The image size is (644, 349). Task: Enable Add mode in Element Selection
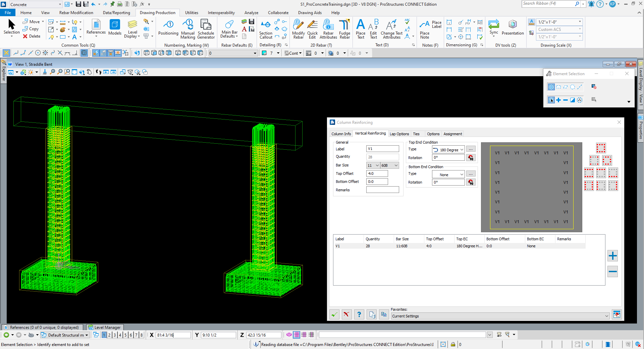click(x=558, y=100)
